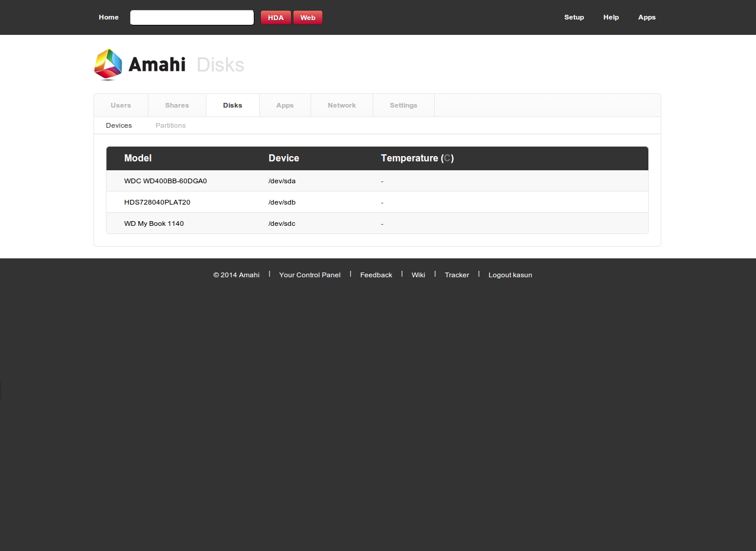The height and width of the screenshot is (551, 756).
Task: Open Help in the top bar
Action: (x=611, y=17)
